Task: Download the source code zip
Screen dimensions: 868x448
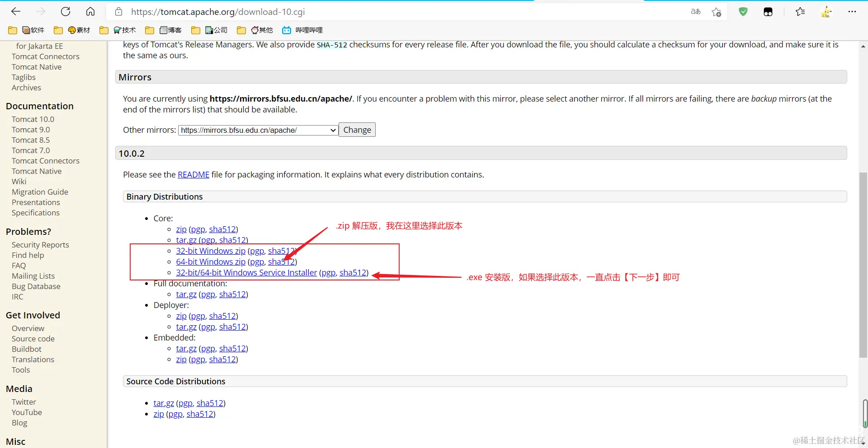Action: (159, 414)
